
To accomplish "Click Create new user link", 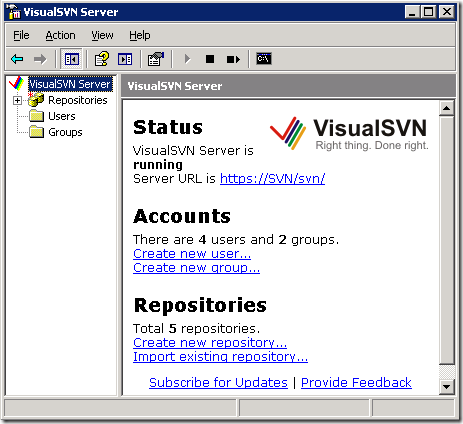I will (192, 254).
